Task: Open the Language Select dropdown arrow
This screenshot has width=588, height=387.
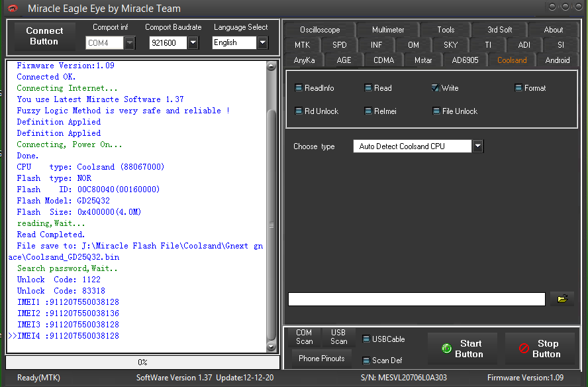Action: (x=262, y=43)
